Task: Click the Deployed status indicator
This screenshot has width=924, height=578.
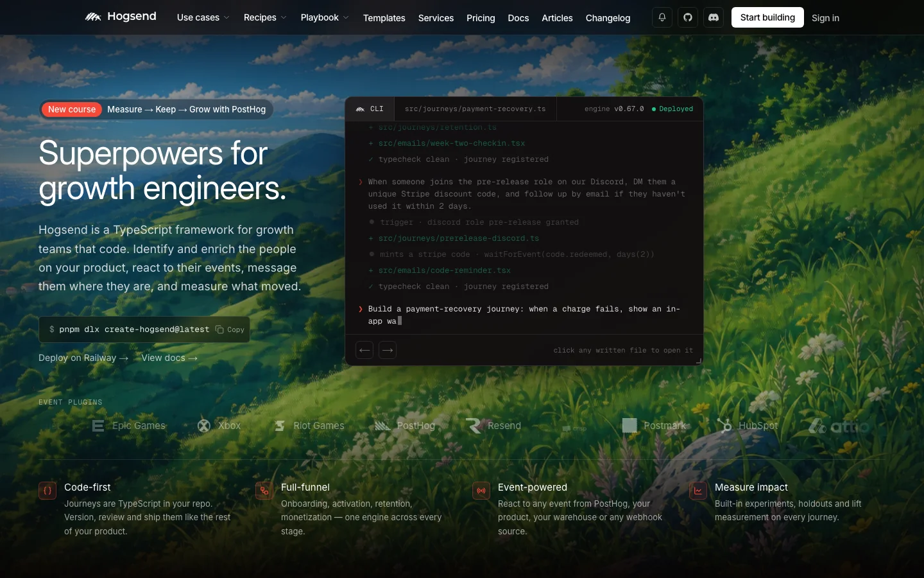Action: point(672,109)
